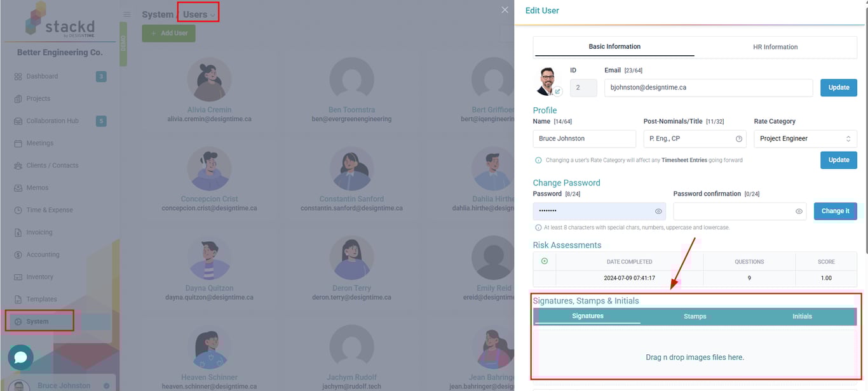Click Update next to the Email field
Viewport: 868px width, 391px height.
tap(839, 88)
